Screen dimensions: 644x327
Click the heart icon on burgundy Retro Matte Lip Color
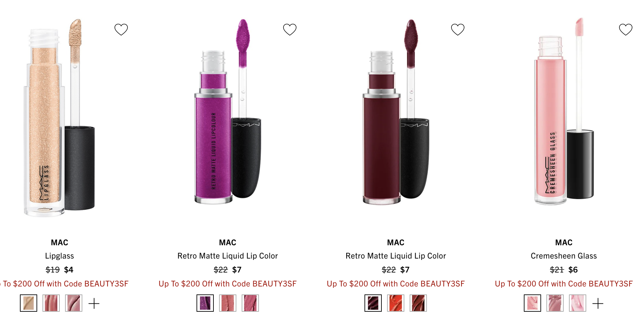pyautogui.click(x=458, y=30)
